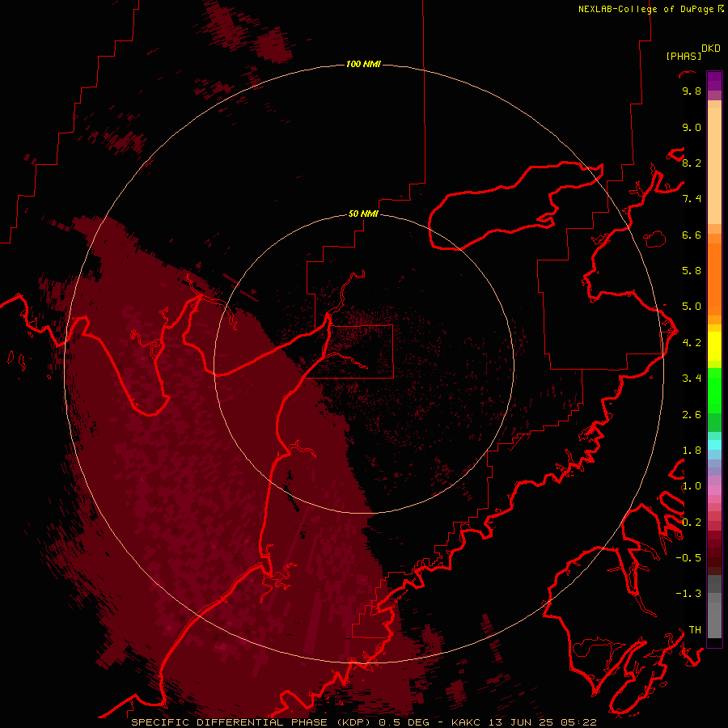The width and height of the screenshot is (728, 728).
Task: Click the 8.2 legend value
Action: (692, 163)
